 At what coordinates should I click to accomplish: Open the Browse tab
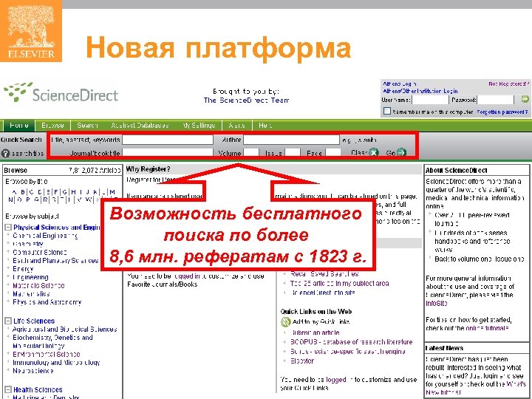pyautogui.click(x=52, y=125)
